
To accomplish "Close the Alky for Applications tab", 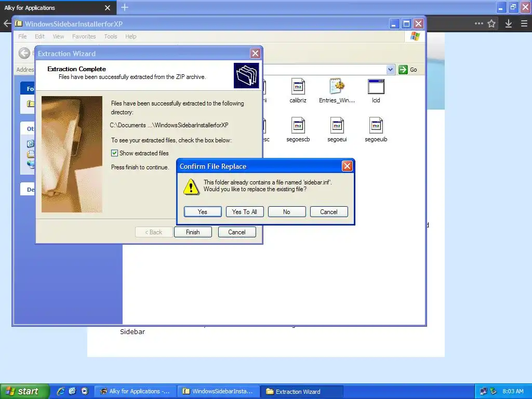I will pos(107,7).
